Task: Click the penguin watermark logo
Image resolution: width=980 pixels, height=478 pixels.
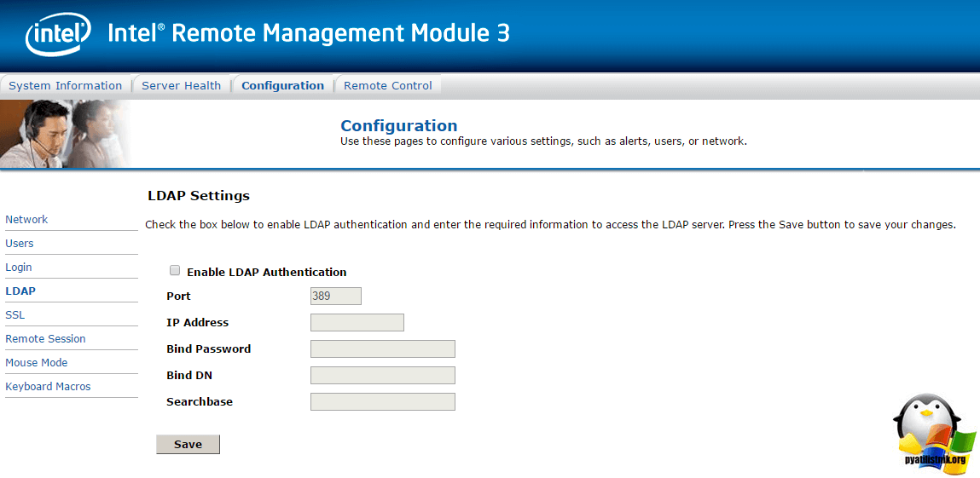Action: 933,432
